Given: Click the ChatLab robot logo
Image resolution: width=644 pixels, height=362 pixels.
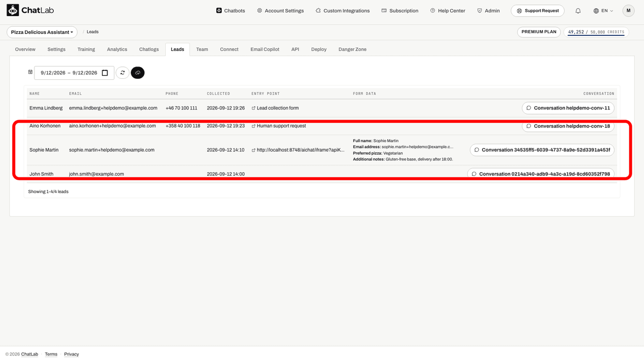Looking at the screenshot, I should click(12, 10).
